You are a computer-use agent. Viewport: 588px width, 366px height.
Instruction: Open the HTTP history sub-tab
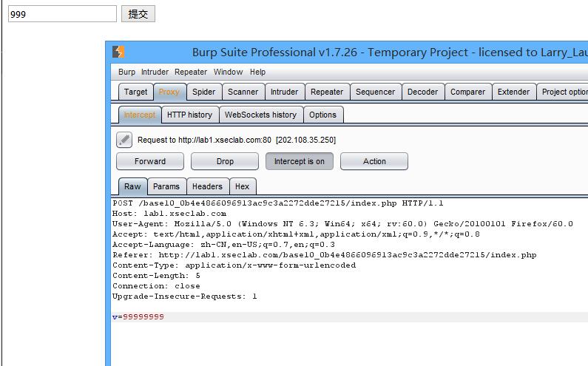[x=190, y=115]
